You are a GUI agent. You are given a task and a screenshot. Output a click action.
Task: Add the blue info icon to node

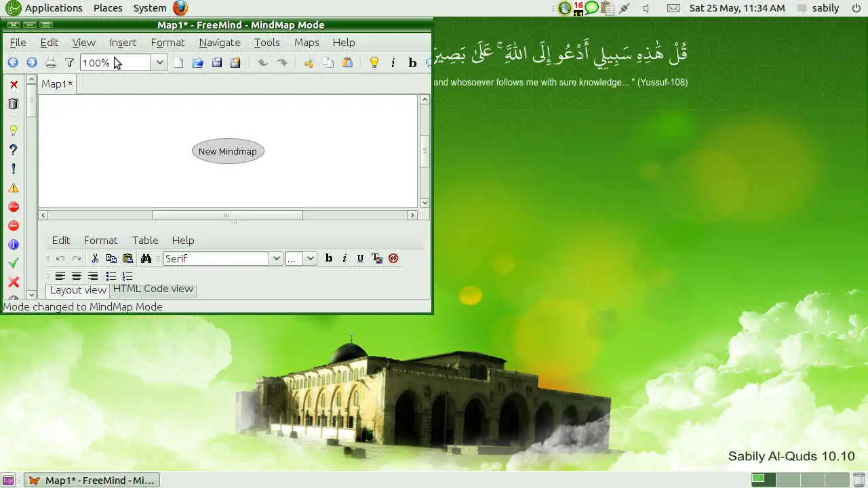point(14,245)
